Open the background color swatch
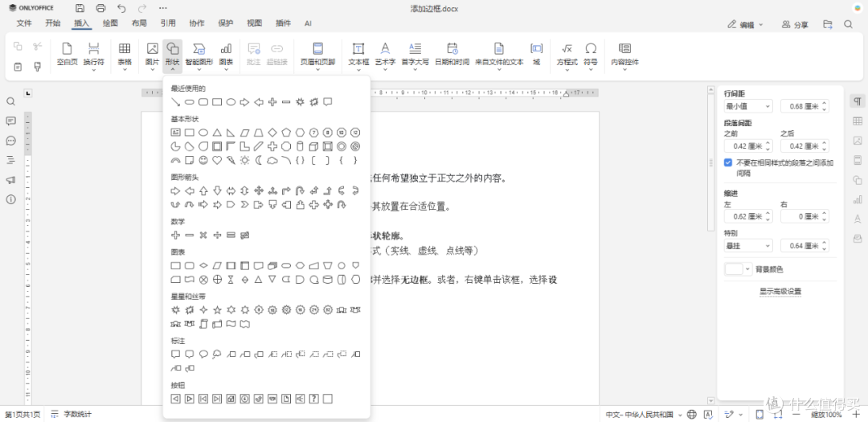Image resolution: width=868 pixels, height=422 pixels. tap(738, 269)
